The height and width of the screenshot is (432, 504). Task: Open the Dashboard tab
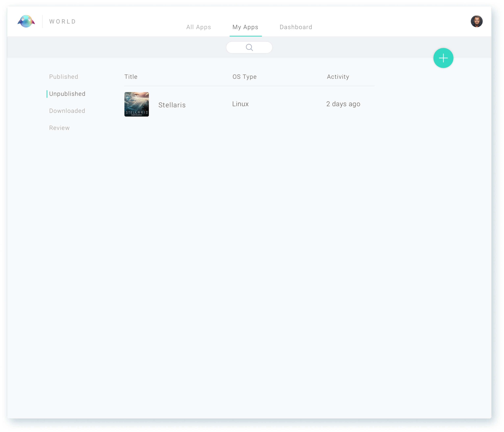click(296, 27)
